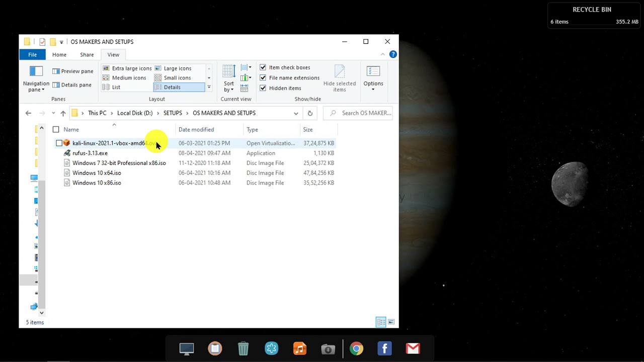
Task: Open Facebook from the dock
Action: coord(384,348)
